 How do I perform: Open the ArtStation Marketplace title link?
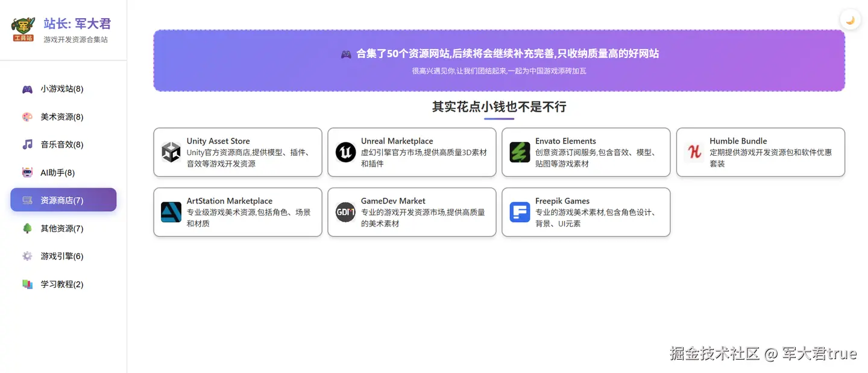click(230, 201)
